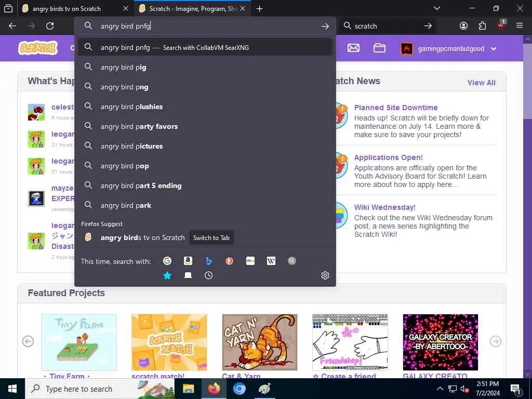Expand gamingpcmanbutgood account dropdown
This screenshot has width=532, height=399.
494,49
